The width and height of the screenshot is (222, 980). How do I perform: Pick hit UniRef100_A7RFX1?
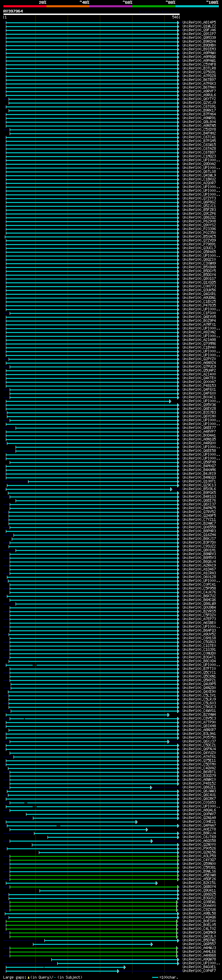pos(199,324)
